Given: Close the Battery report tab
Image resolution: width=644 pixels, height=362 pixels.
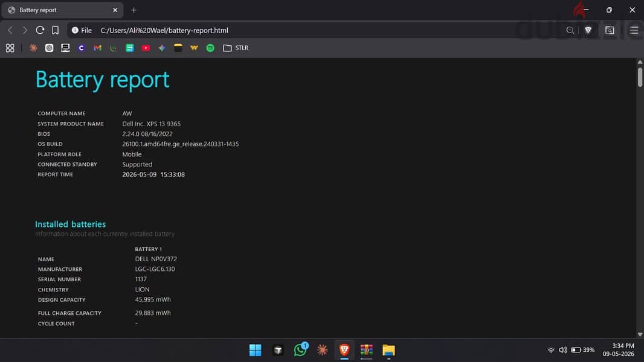Looking at the screenshot, I should (115, 10).
